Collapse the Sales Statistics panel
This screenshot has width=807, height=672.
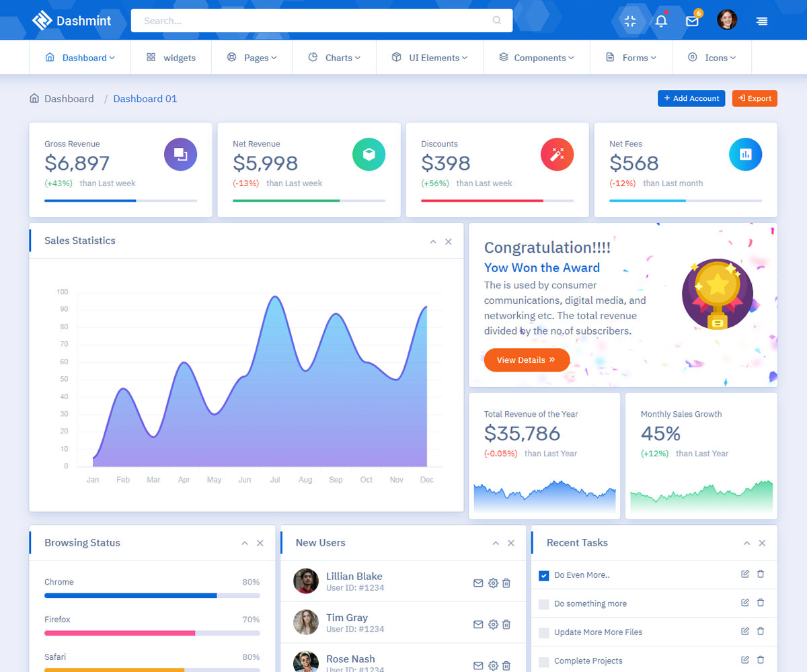(x=433, y=242)
